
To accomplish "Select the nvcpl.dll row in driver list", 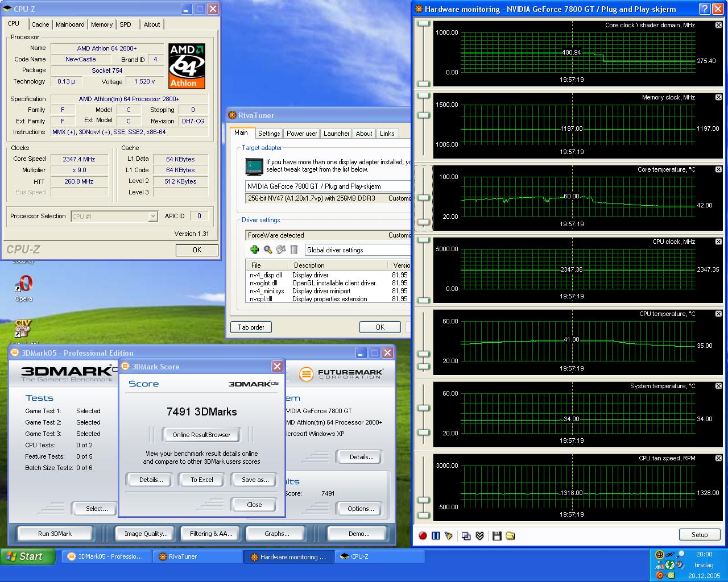I will [x=328, y=299].
